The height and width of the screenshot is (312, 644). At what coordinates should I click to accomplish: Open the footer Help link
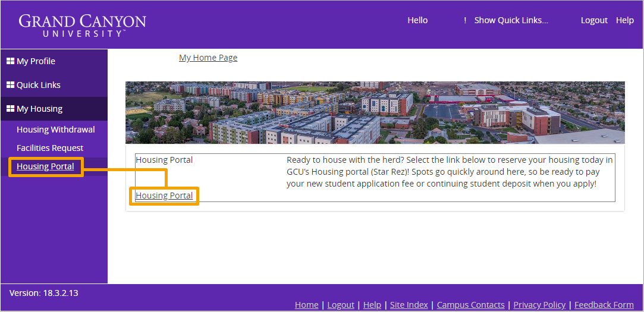372,305
